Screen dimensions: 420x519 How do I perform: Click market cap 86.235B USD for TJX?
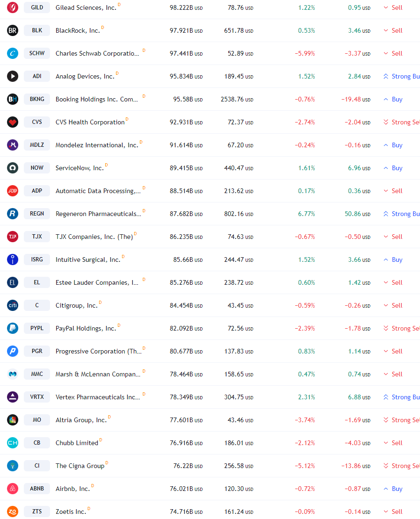(186, 237)
